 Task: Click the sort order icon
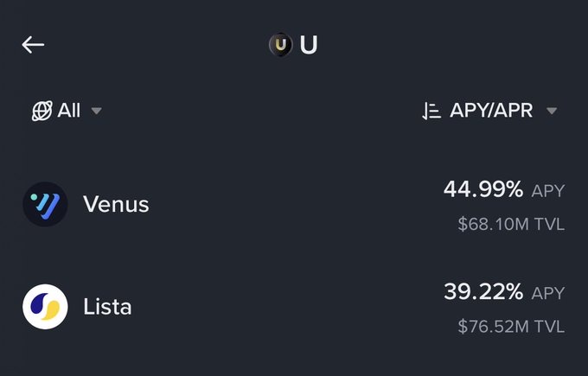(x=431, y=111)
